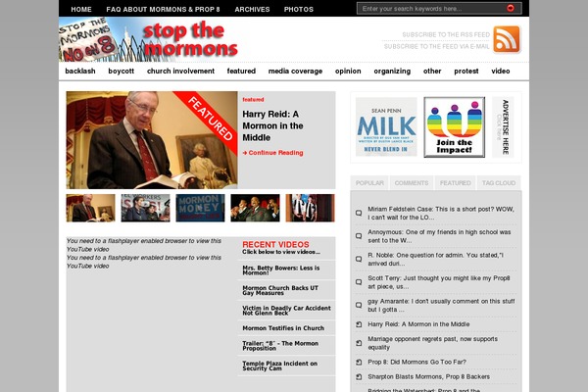Select the opinion category
The image size is (588, 392).
point(348,71)
